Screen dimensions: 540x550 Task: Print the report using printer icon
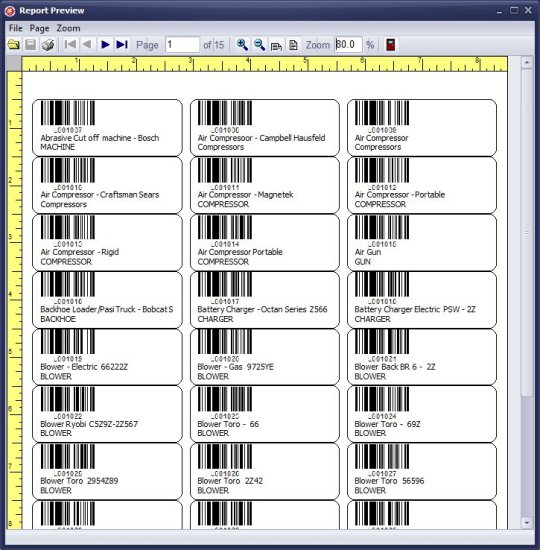pos(48,45)
